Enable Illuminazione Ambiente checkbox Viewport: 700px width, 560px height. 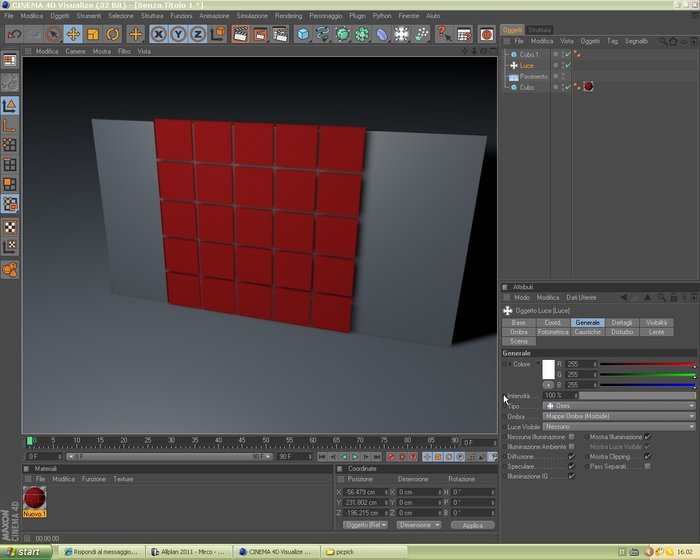click(x=572, y=447)
